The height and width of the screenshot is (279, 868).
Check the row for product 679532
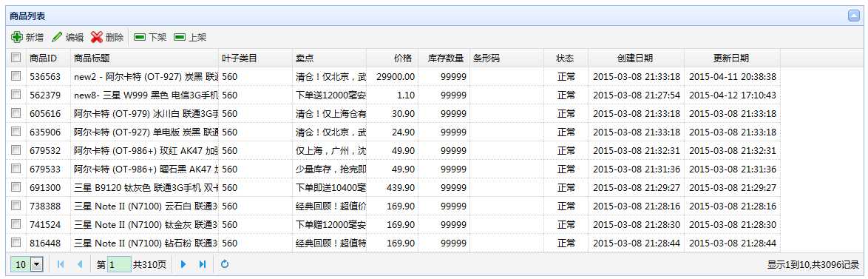click(16, 150)
